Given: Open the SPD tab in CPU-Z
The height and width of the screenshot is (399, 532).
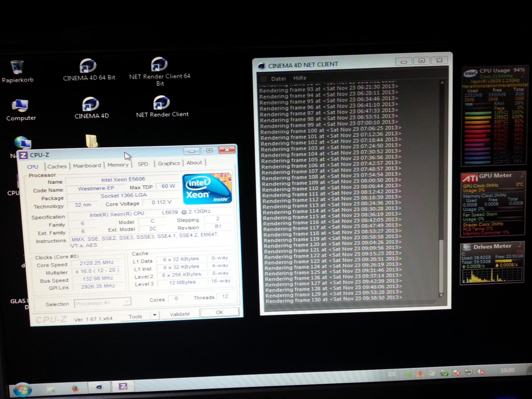Looking at the screenshot, I should 143,164.
